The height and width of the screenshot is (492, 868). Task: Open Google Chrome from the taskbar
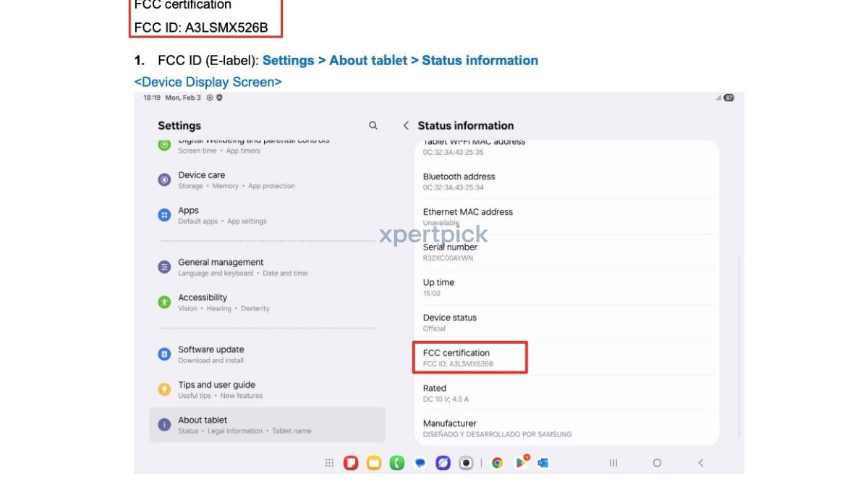click(x=498, y=463)
